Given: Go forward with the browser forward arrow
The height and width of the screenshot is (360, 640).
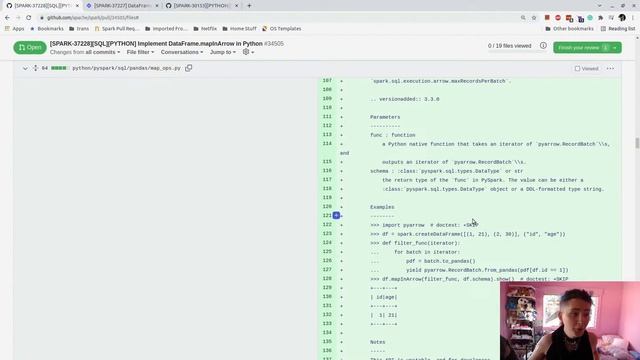Looking at the screenshot, I should coord(18,18).
